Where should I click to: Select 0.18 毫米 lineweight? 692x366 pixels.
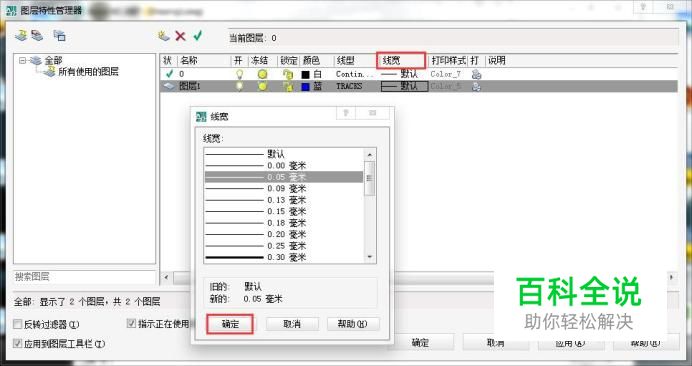(284, 223)
